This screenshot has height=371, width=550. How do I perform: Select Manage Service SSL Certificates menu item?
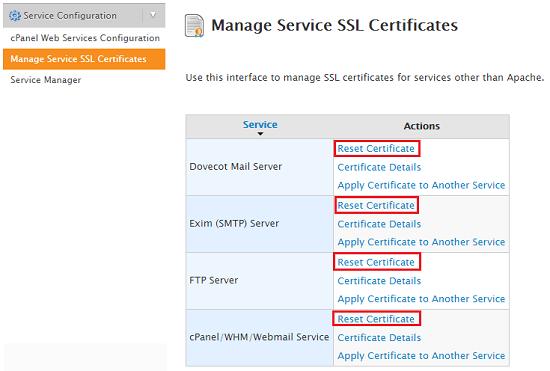84,59
